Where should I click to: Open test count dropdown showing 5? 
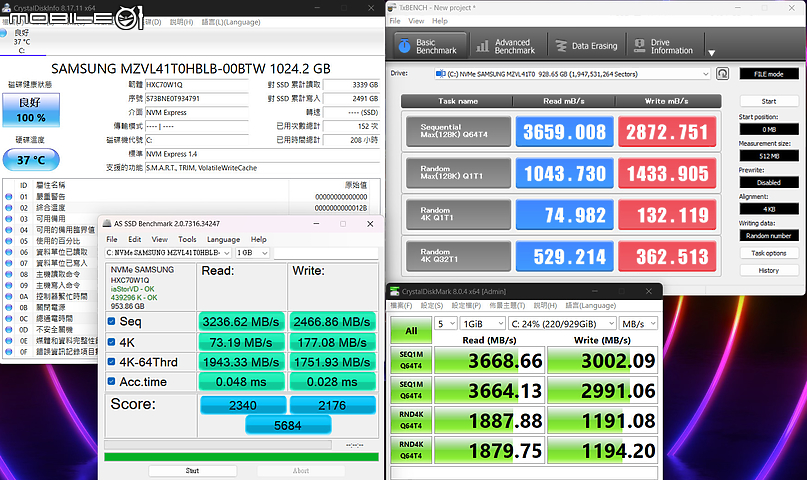(x=446, y=324)
